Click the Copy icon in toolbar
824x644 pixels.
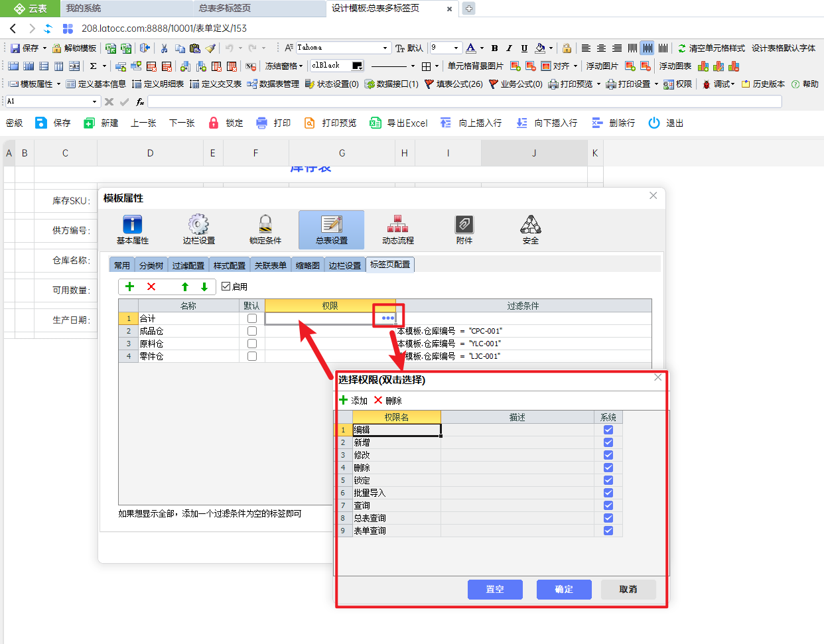pyautogui.click(x=180, y=48)
